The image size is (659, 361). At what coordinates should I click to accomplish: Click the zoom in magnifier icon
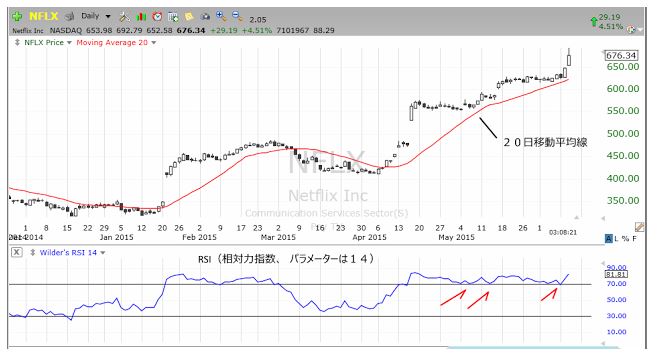coord(221,16)
